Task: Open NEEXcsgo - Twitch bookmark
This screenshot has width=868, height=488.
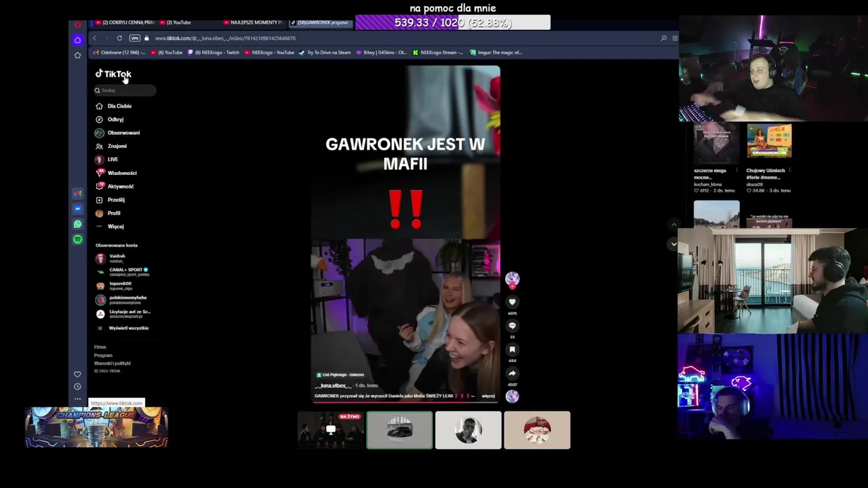Action: point(214,52)
